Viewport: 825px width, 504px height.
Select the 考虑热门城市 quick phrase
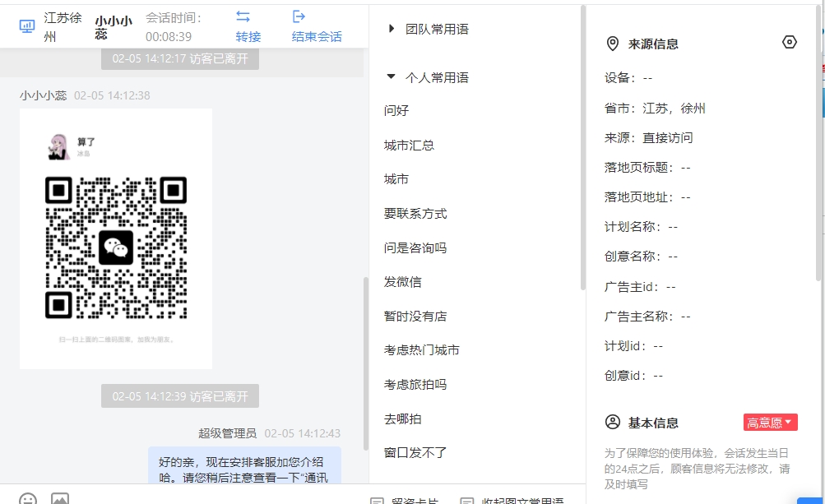click(421, 350)
